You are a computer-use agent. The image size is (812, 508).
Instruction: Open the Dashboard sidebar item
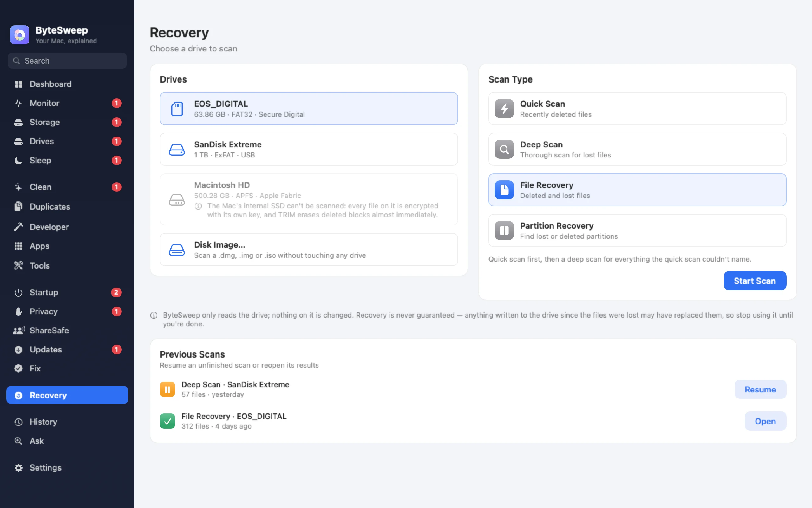(x=67, y=84)
